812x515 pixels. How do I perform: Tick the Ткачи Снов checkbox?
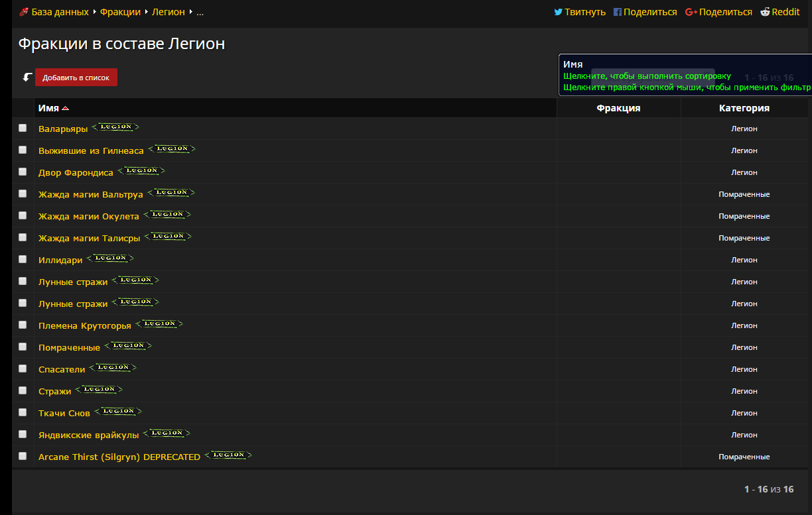pos(23,412)
